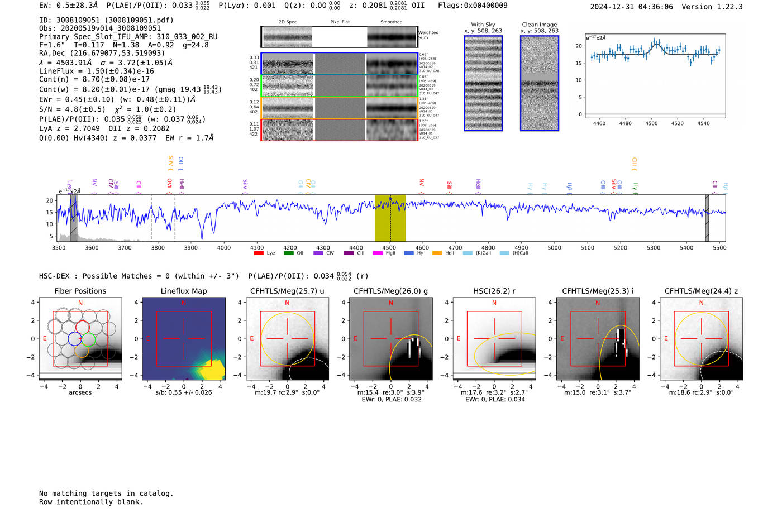Click the s/b: 0.55 +/- 0.026 label
The image size is (782, 532).
pyautogui.click(x=184, y=392)
